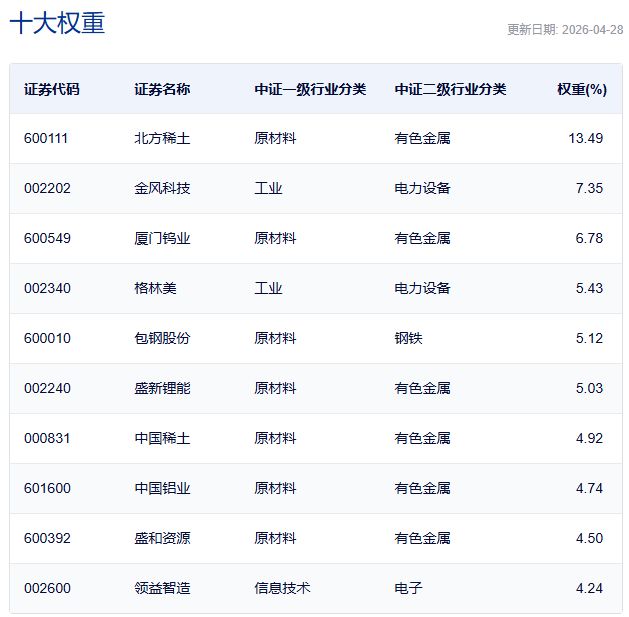The image size is (629, 617).
Task: Select stock code 600549
Action: 47,238
